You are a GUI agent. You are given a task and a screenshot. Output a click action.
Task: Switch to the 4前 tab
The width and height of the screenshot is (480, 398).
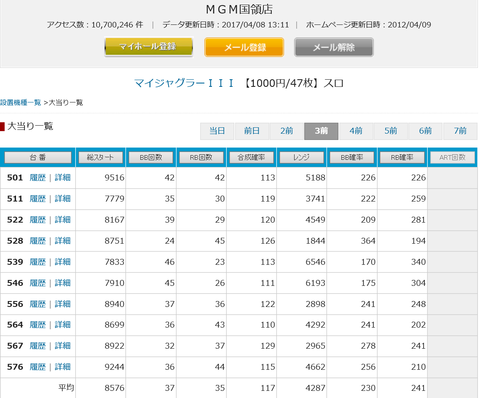click(x=356, y=131)
